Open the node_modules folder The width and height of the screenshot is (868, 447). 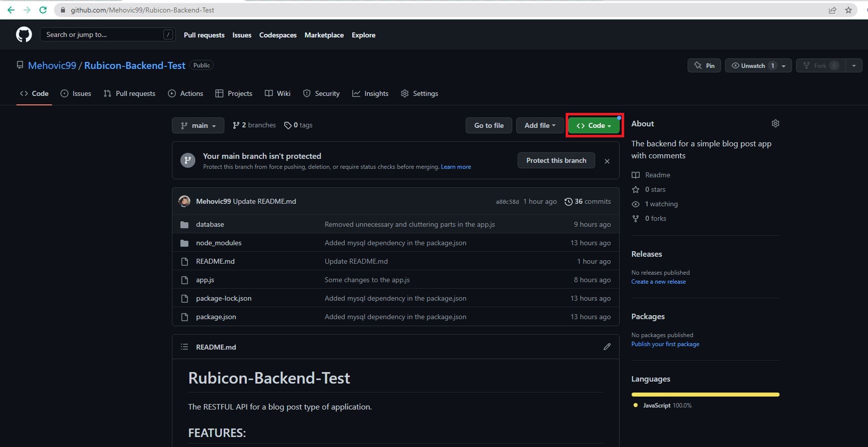tap(219, 243)
